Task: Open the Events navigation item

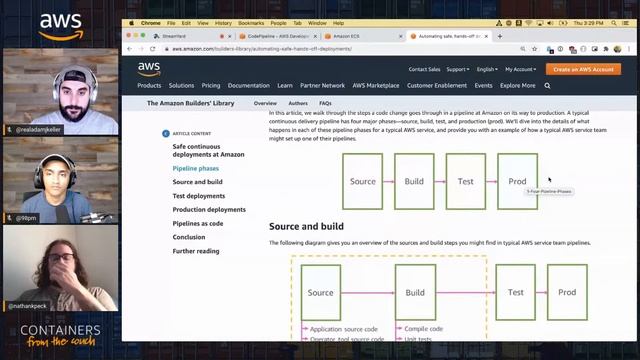Action: pos(483,86)
